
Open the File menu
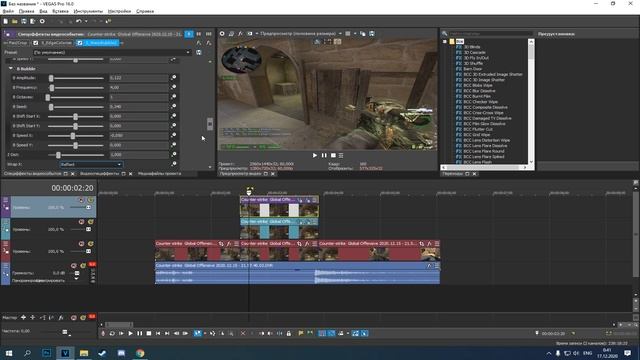pyautogui.click(x=9, y=11)
